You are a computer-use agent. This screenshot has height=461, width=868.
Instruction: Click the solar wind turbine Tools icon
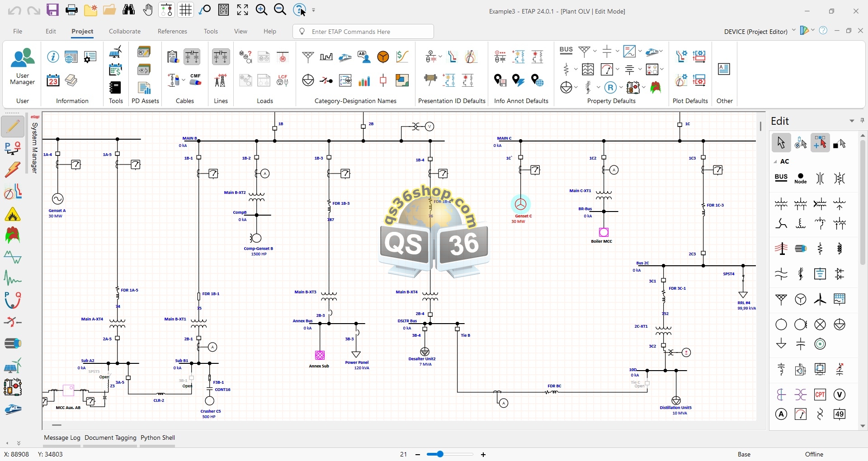(x=116, y=52)
